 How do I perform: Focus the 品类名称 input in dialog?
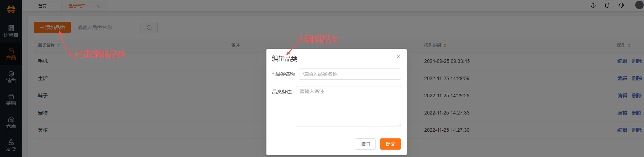pyautogui.click(x=350, y=74)
